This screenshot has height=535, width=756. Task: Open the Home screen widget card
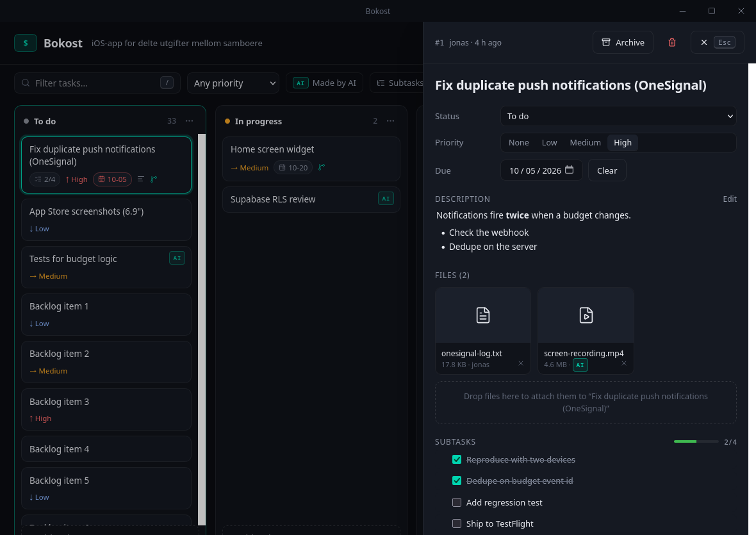(311, 158)
